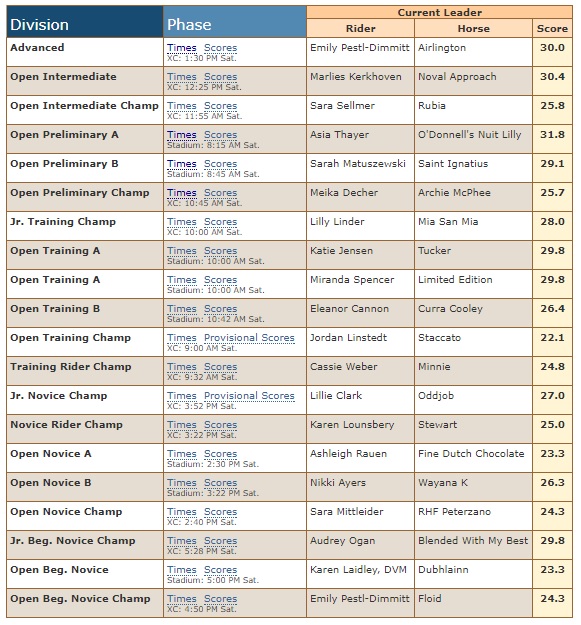Image resolution: width=581 pixels, height=625 pixels.
Task: Open Times for Training Rider Champ
Action: 182,367
